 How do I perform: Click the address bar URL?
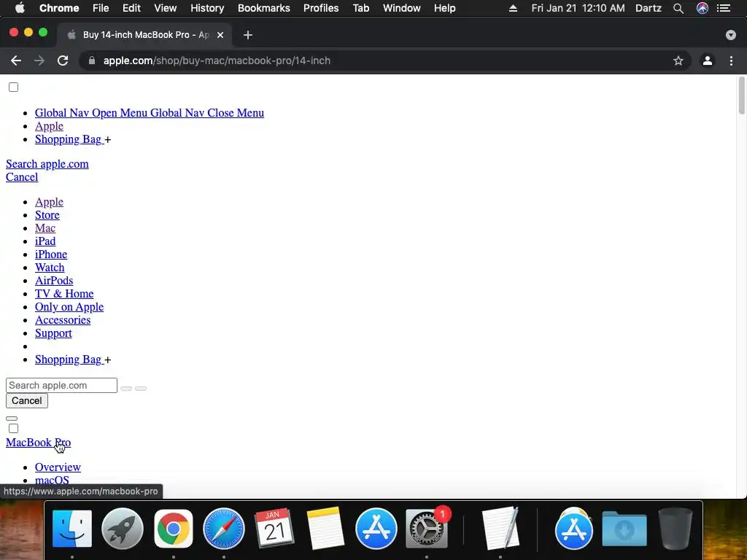click(x=217, y=61)
